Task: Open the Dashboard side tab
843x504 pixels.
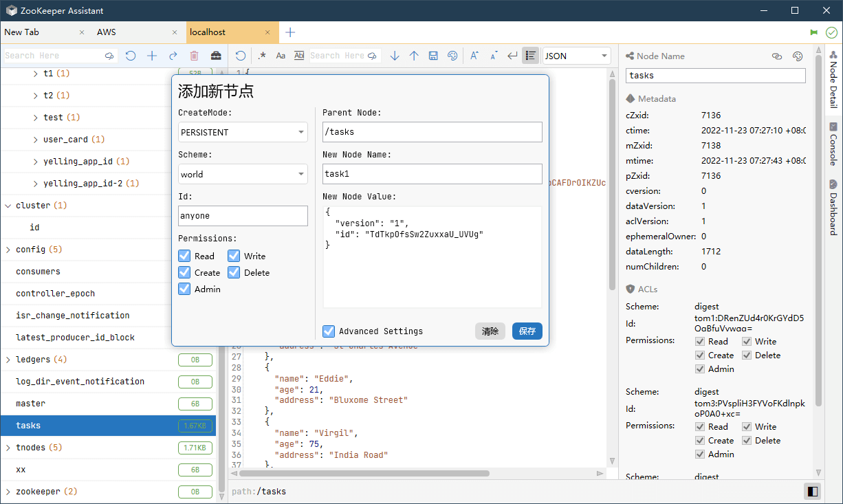Action: point(833,208)
